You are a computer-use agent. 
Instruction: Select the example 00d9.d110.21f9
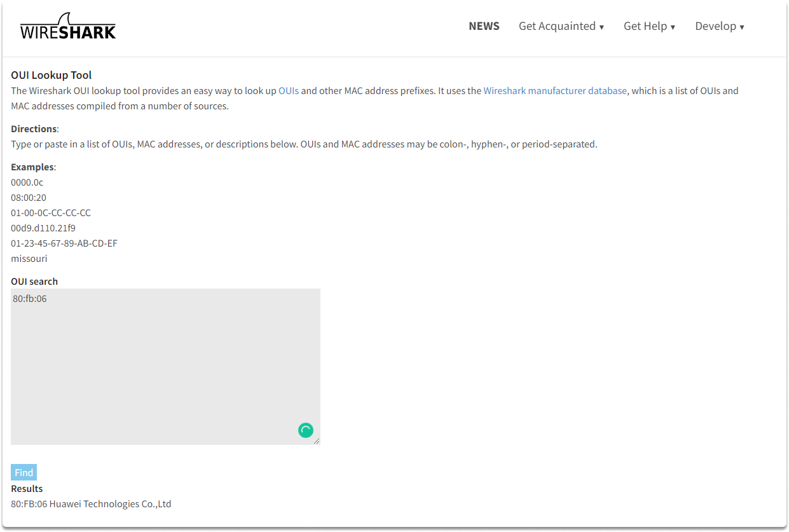pos(43,228)
